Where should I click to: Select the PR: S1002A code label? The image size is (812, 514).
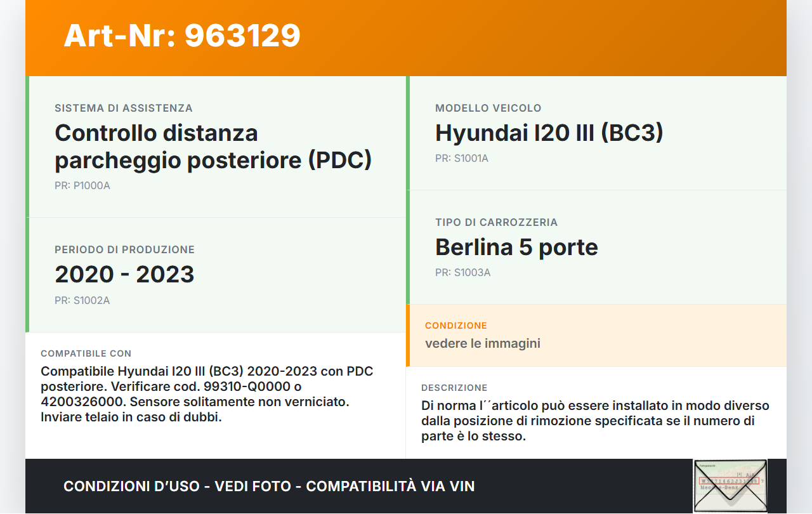coord(82,300)
